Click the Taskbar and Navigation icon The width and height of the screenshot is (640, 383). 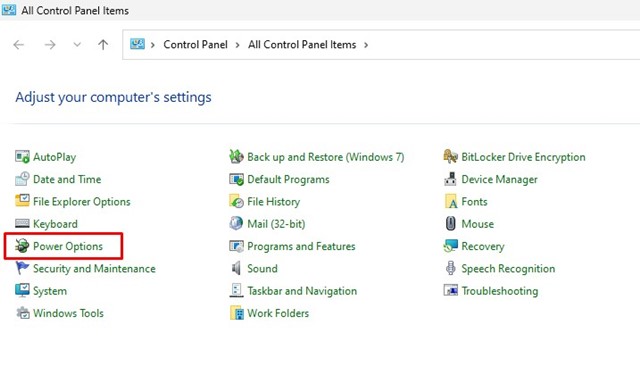[x=236, y=290]
